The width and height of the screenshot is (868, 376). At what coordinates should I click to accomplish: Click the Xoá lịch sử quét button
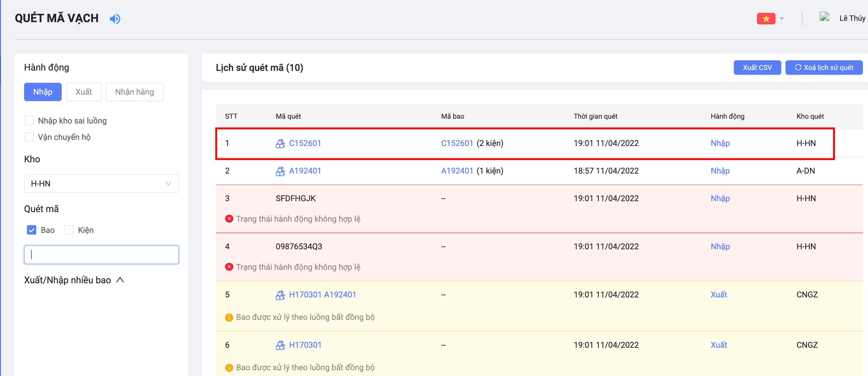tap(824, 67)
